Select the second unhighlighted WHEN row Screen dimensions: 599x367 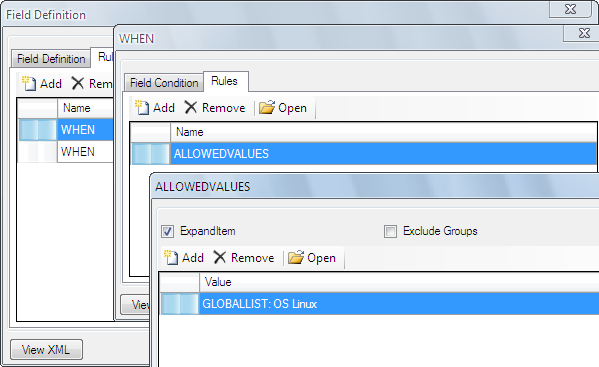pyautogui.click(x=66, y=152)
